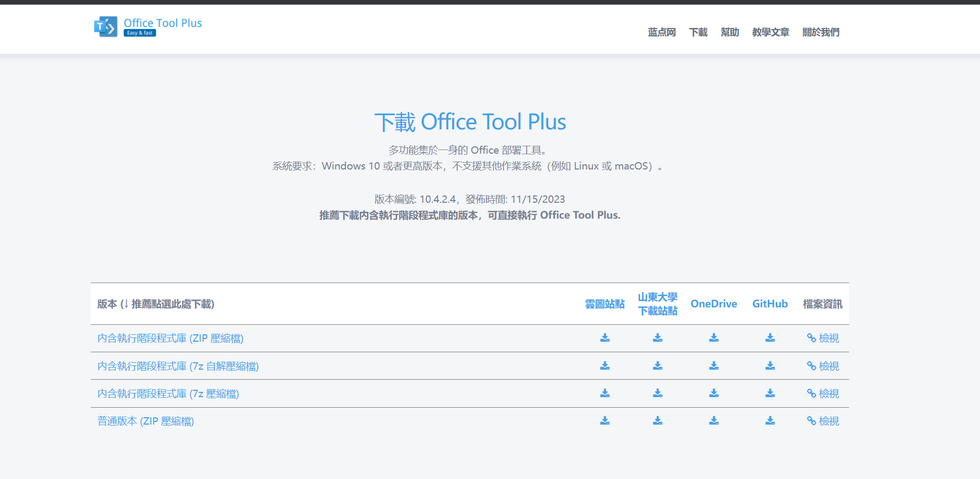Download 7z 壓縮檔 runtime version from 雲圖站點
Viewport: 980px width, 479px height.
(605, 393)
